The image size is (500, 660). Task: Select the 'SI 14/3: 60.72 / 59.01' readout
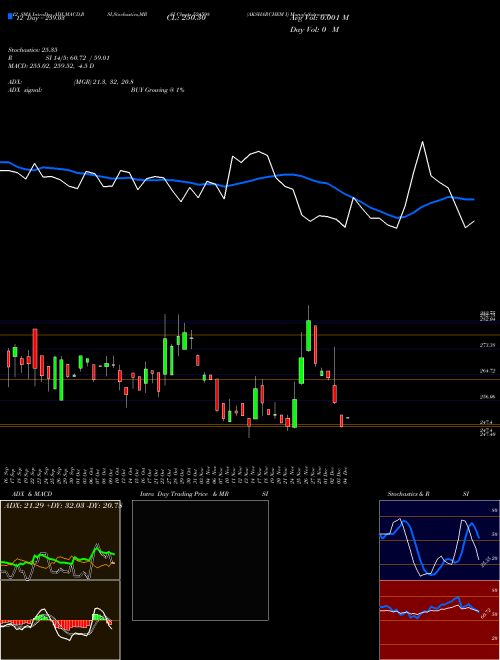click(x=78, y=58)
